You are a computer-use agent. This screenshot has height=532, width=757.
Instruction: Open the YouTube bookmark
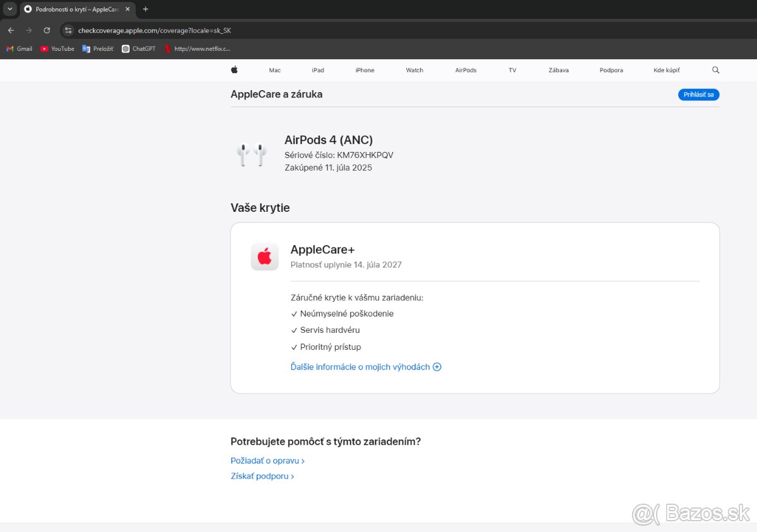click(x=57, y=49)
